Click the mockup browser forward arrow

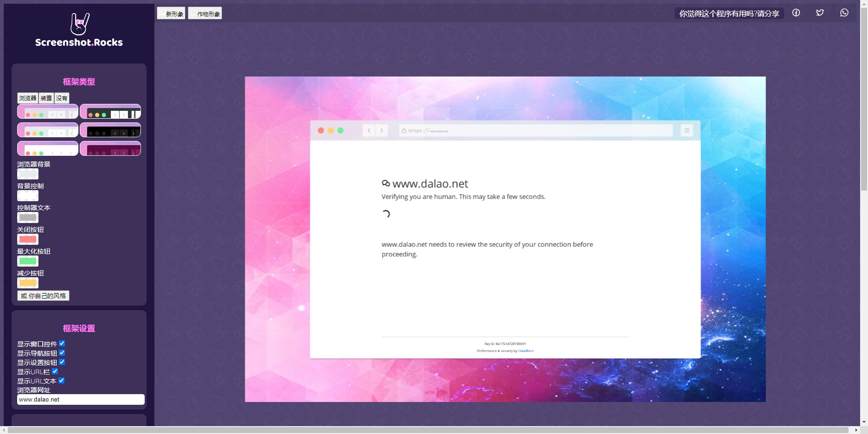click(x=382, y=131)
